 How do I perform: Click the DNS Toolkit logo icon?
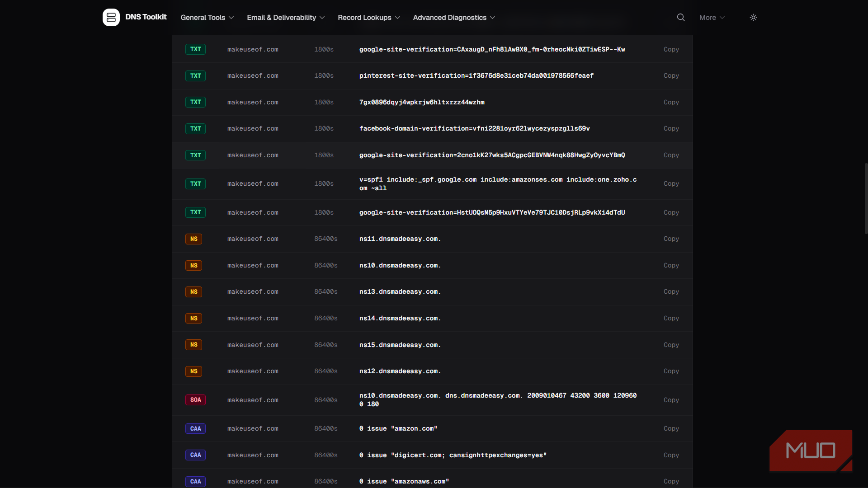(x=111, y=17)
